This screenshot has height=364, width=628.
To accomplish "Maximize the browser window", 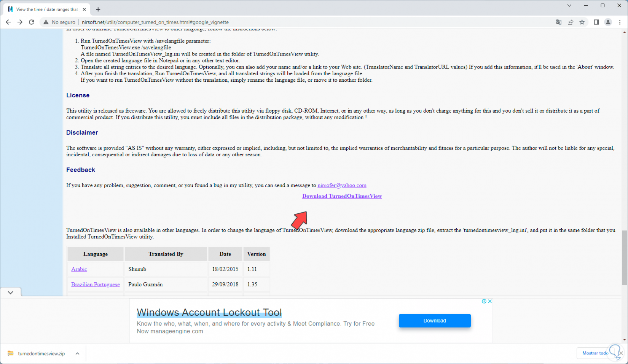I will click(x=602, y=5).
